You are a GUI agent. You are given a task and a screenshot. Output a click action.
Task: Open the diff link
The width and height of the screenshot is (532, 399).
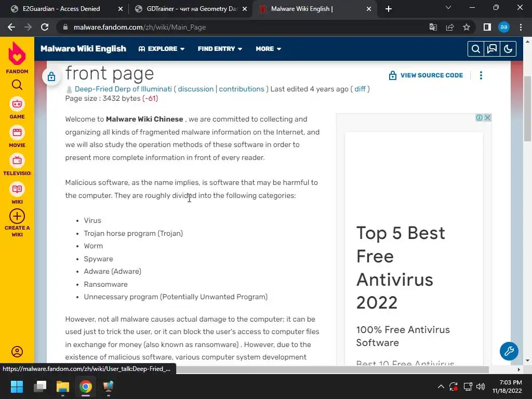tap(360, 89)
